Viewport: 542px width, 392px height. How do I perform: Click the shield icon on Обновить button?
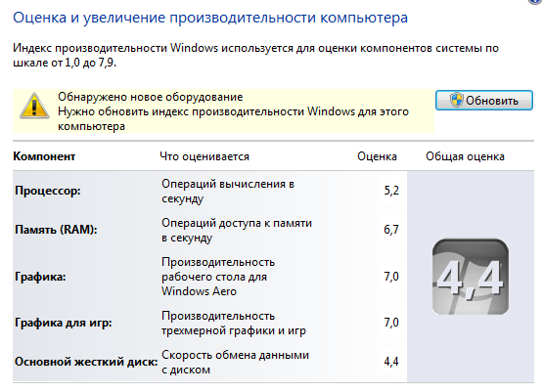(456, 100)
